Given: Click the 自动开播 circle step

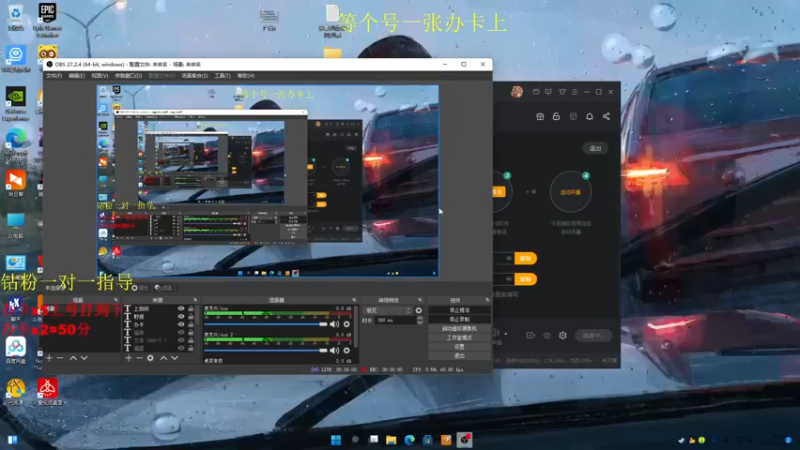Looking at the screenshot, I should pyautogui.click(x=570, y=192).
